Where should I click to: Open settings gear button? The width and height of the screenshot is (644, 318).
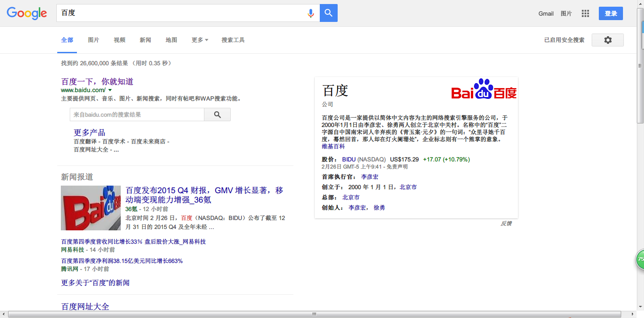click(x=608, y=40)
